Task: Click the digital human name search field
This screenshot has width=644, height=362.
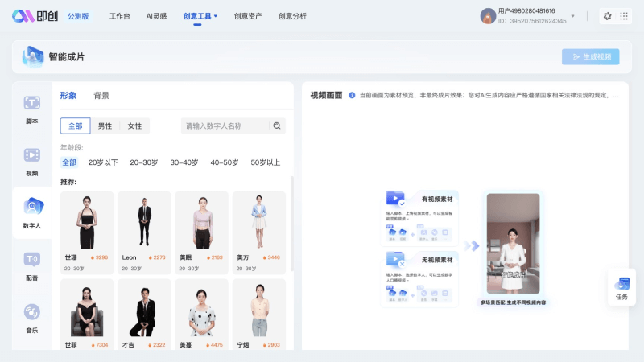Action: pos(225,126)
